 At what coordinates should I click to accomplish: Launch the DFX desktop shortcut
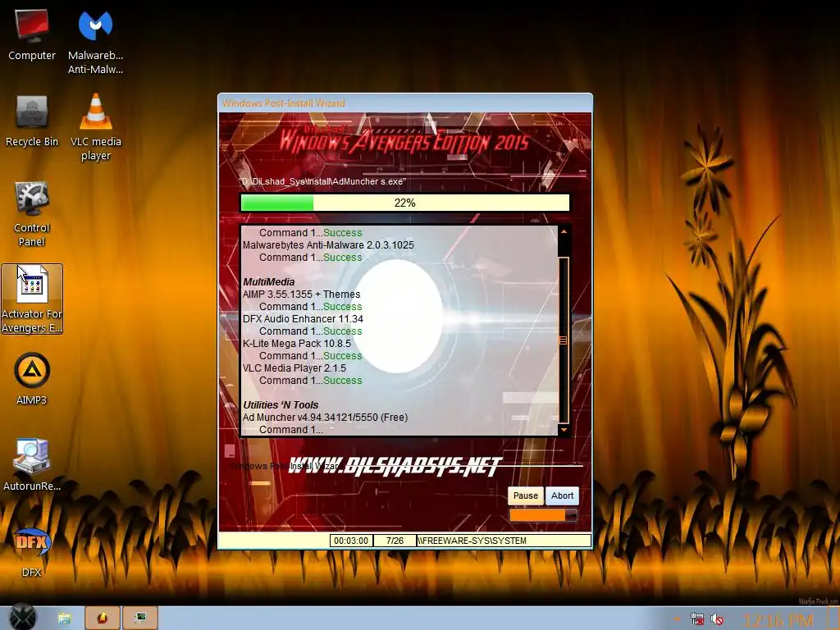click(x=32, y=552)
